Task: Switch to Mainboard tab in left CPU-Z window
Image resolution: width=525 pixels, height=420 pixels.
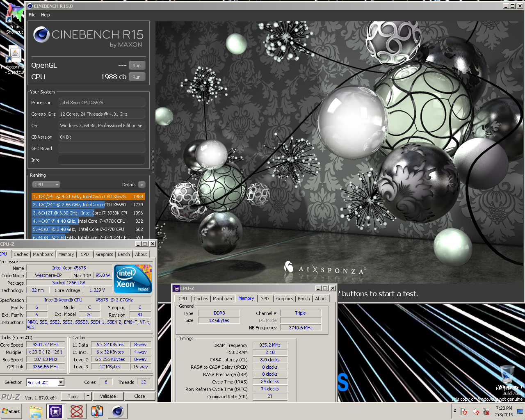Action: pyautogui.click(x=43, y=254)
